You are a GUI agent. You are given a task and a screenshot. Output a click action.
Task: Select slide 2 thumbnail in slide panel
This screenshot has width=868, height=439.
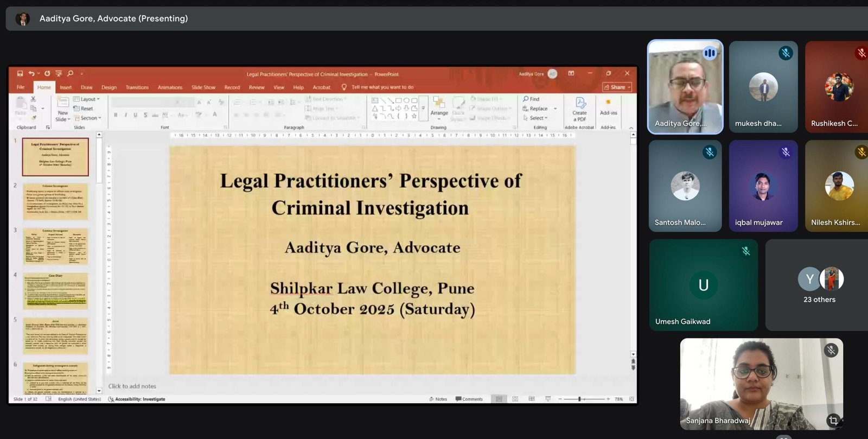(55, 202)
